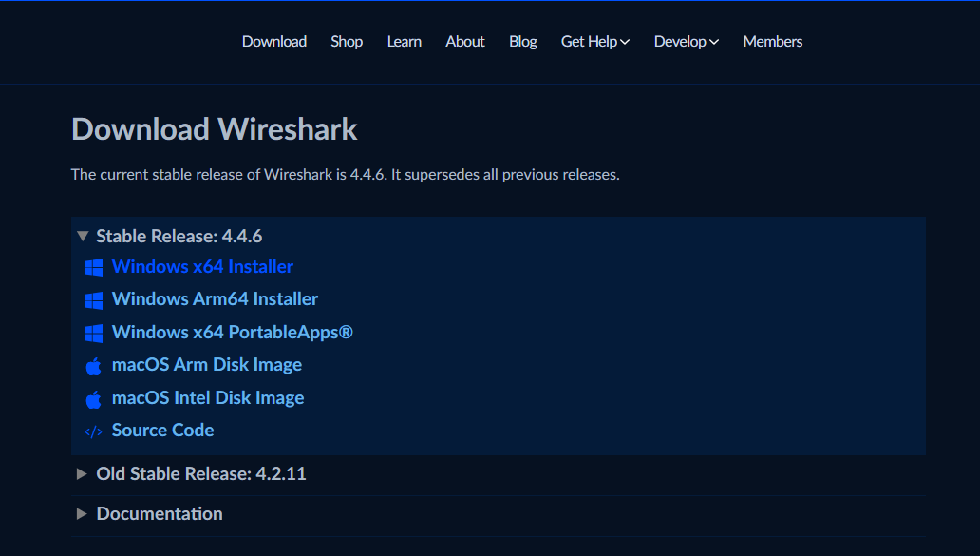Screen dimensions: 980x556
Task: Click the Windows logo beside Windows x64 Installer
Action: [93, 268]
